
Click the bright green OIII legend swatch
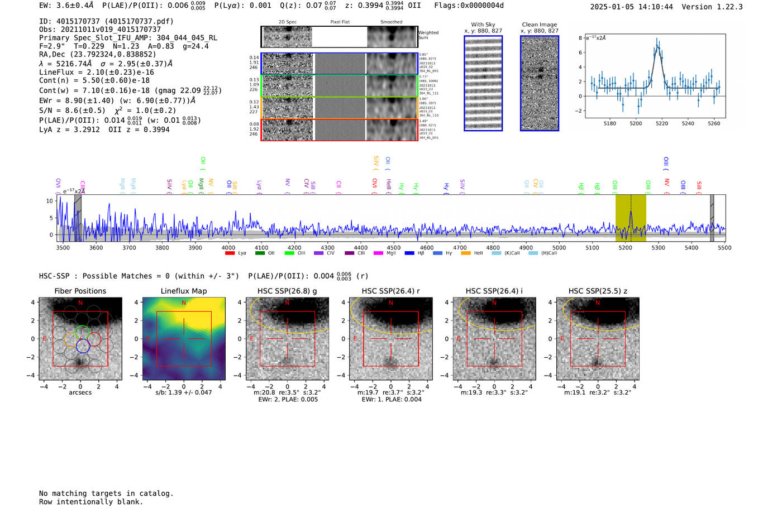pyautogui.click(x=289, y=253)
